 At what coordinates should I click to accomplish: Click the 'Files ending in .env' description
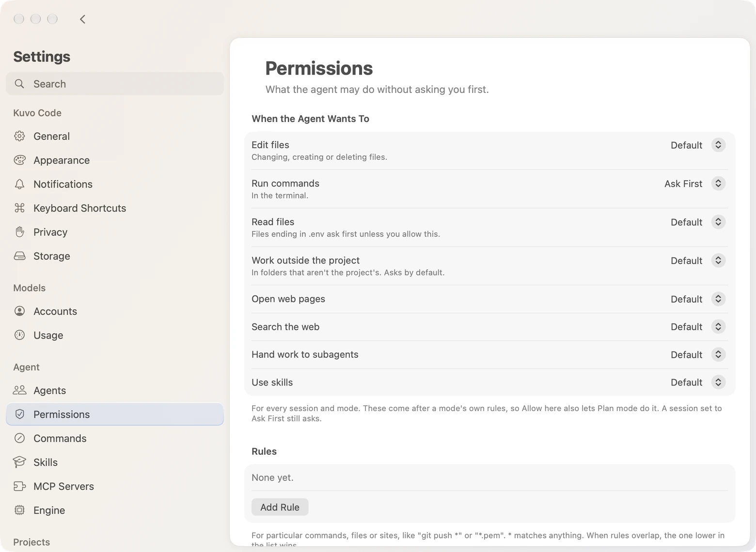click(346, 234)
